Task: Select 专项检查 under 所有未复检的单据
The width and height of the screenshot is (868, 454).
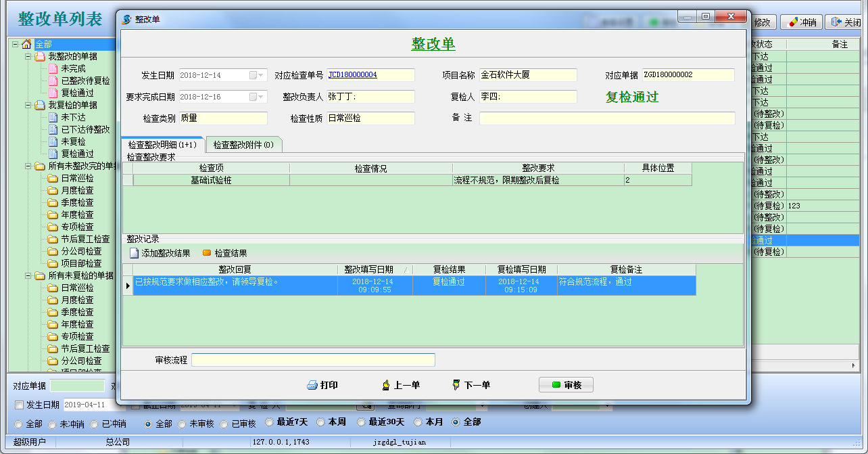Action: (x=77, y=336)
